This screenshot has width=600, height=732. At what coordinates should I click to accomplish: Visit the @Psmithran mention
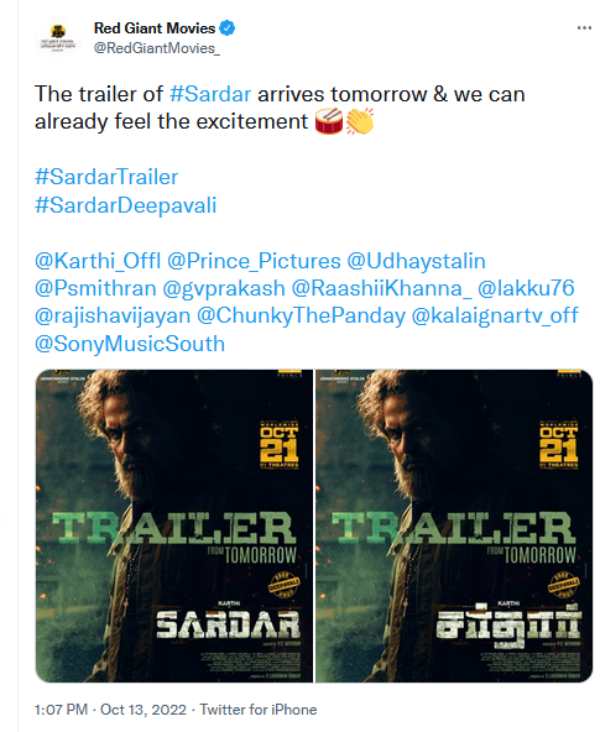(x=95, y=288)
